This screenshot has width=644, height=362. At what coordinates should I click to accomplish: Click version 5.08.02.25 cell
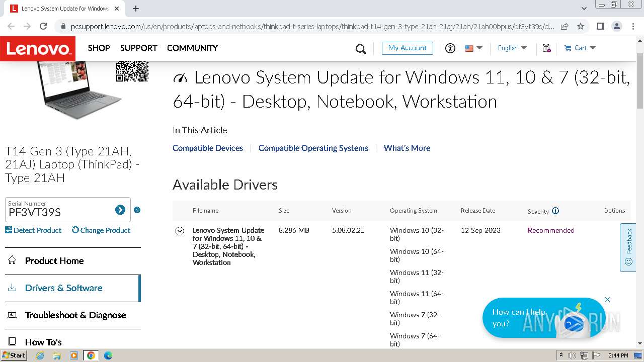[348, 231]
